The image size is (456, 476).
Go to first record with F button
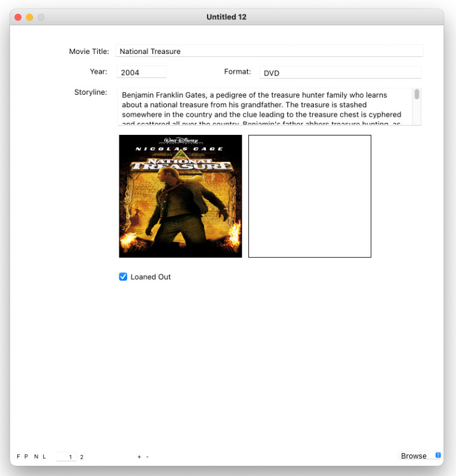(19, 457)
